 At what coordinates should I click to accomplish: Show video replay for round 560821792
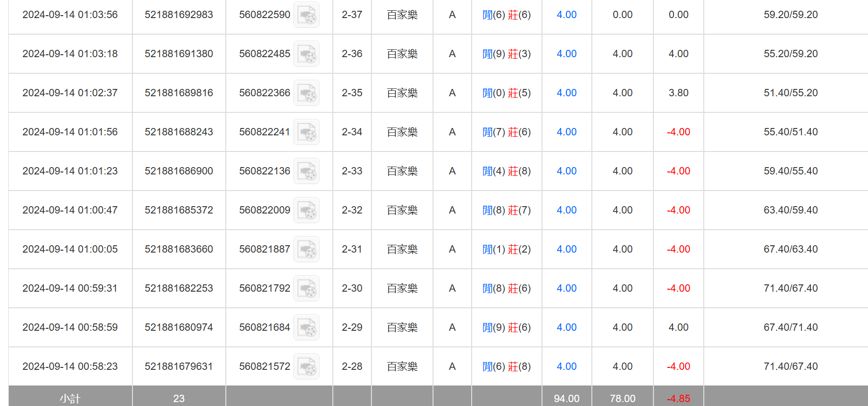point(306,289)
